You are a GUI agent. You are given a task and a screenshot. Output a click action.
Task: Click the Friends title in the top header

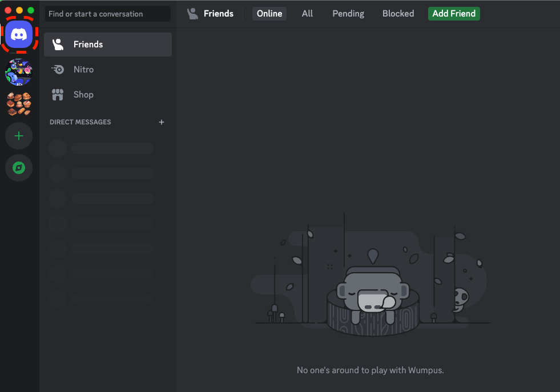tap(218, 14)
